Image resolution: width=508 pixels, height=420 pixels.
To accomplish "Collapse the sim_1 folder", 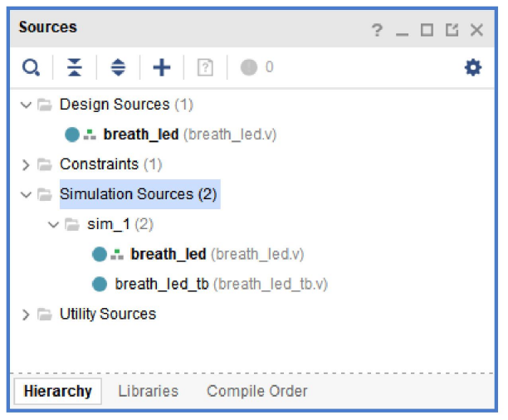I will pos(53,225).
